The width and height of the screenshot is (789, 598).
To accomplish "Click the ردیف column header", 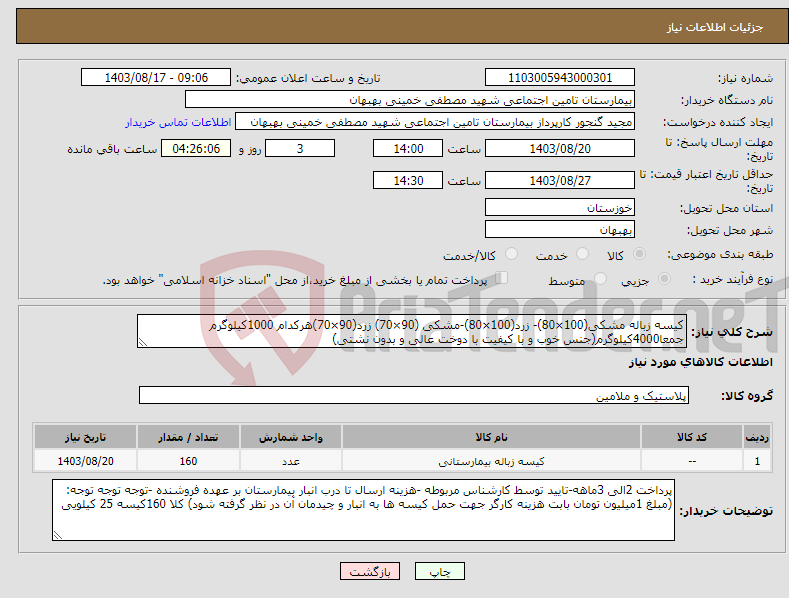I will 757,437.
